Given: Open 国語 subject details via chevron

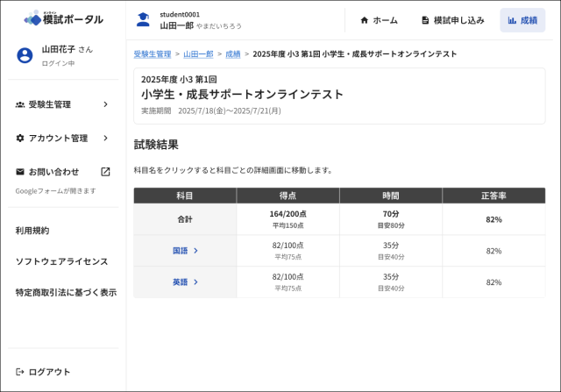Looking at the screenshot, I should [195, 251].
